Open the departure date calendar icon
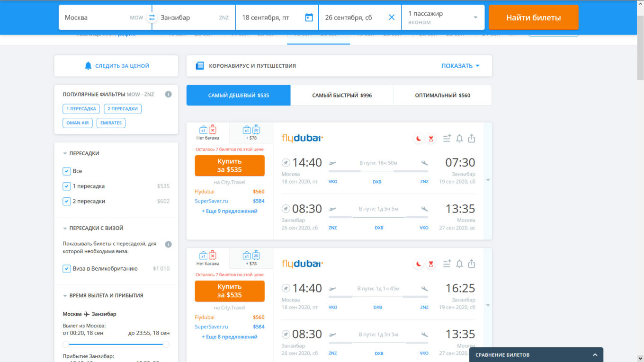This screenshot has width=644, height=362. coord(309,18)
